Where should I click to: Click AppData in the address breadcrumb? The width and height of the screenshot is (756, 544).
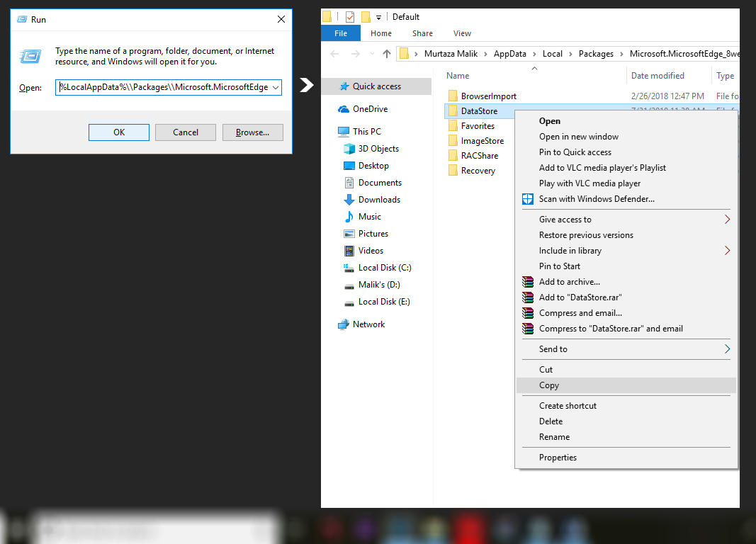509,54
